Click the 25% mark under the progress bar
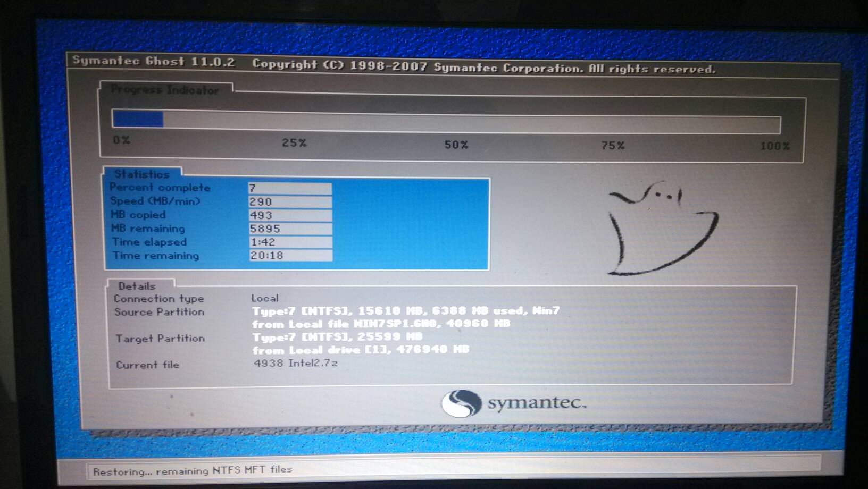The width and height of the screenshot is (868, 489). 294,142
